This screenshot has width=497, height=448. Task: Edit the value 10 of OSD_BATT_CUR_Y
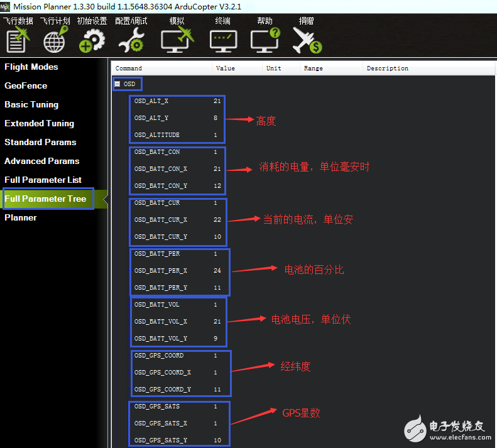217,237
